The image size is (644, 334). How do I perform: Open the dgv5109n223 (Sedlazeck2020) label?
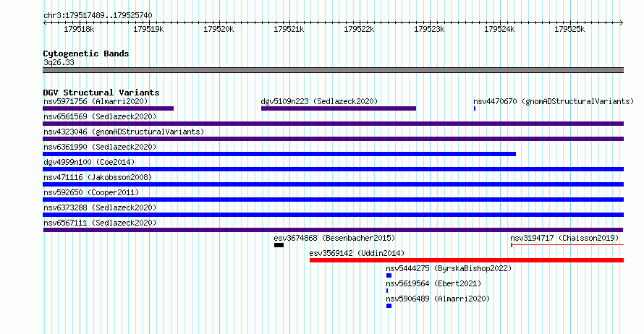319,101
